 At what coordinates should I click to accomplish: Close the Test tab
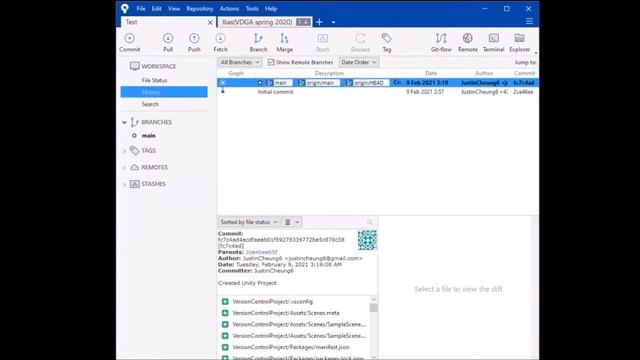coord(210,22)
